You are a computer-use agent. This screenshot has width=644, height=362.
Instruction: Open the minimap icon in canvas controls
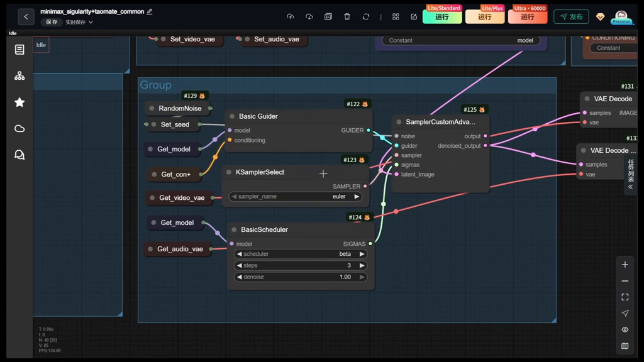pyautogui.click(x=625, y=346)
